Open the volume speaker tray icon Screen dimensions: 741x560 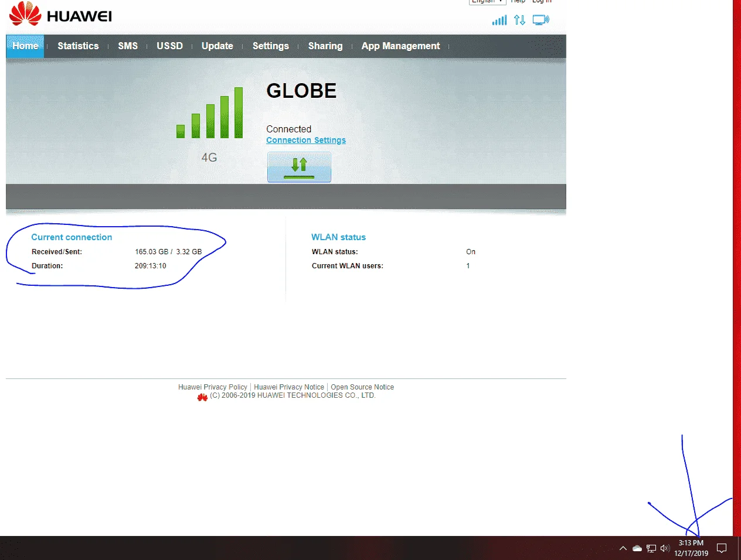pos(665,548)
